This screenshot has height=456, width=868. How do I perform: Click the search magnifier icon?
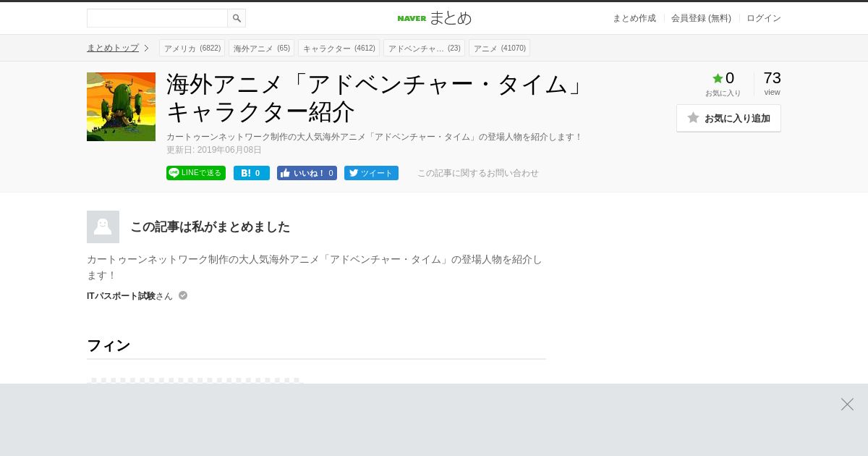click(237, 18)
